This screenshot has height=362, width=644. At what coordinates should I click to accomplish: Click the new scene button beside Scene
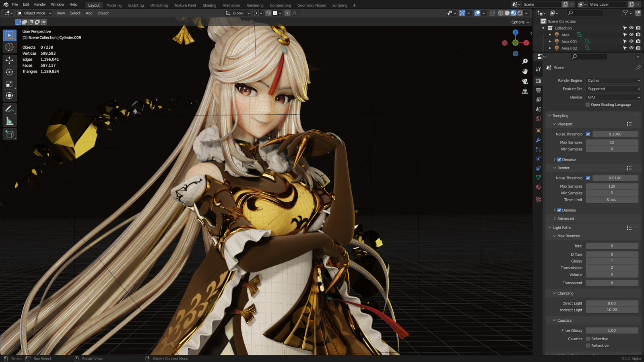tap(565, 4)
